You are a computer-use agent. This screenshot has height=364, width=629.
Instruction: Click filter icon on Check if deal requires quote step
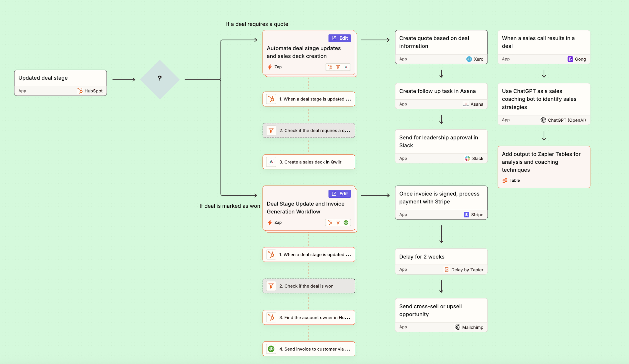[271, 130]
